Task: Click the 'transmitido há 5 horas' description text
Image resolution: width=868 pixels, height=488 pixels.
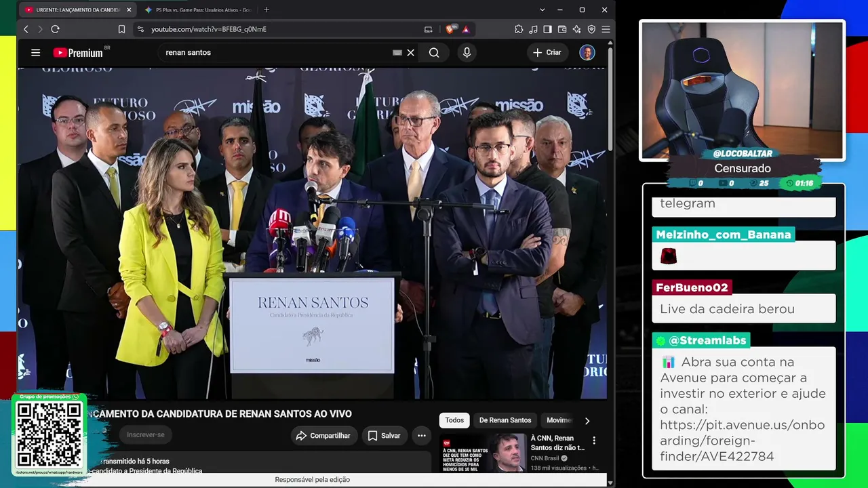Action: (135, 462)
